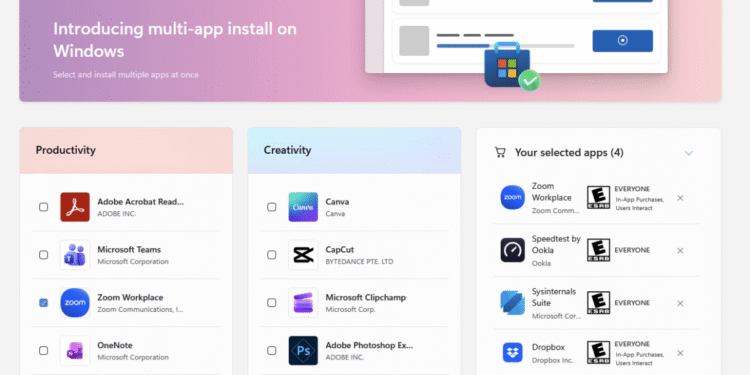The height and width of the screenshot is (375, 750).
Task: Click 'Dropbox' name in selected apps
Action: point(548,347)
